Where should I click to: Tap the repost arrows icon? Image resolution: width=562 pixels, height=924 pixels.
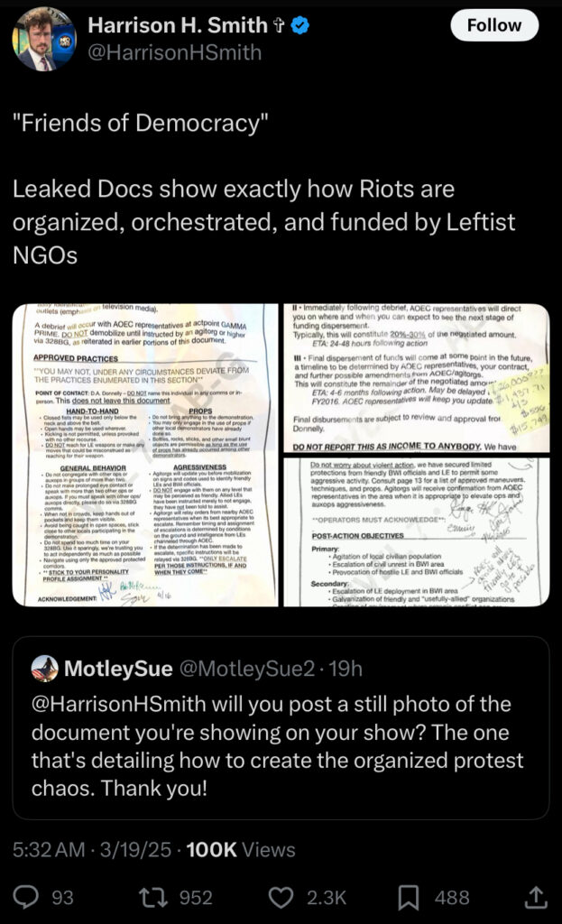(x=152, y=897)
